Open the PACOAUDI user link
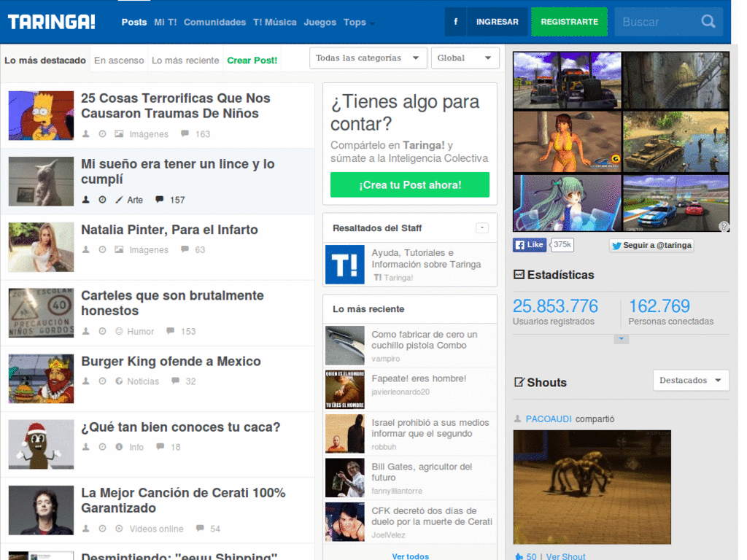Viewport: 747px width, 560px height. coord(549,419)
